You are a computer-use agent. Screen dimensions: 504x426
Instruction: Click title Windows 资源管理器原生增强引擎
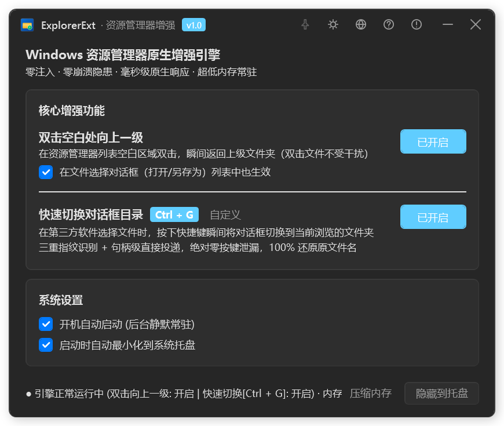click(123, 55)
